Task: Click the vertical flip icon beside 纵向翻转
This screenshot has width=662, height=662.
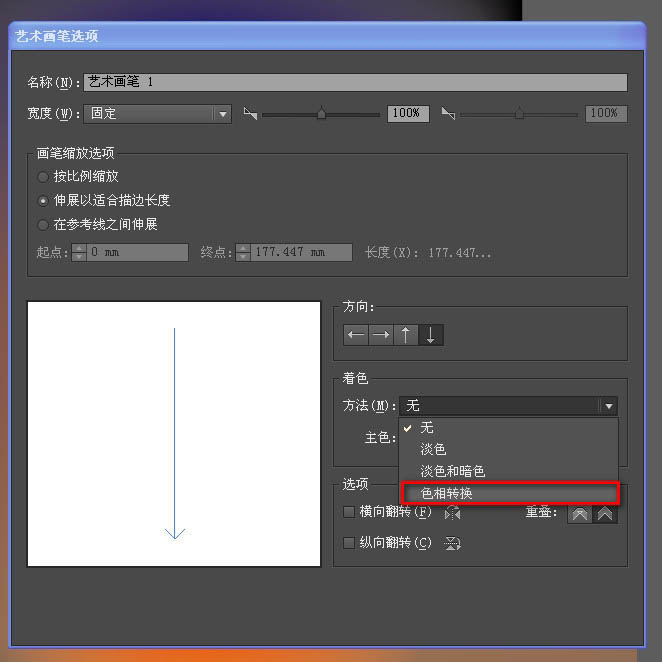Action: (x=452, y=543)
